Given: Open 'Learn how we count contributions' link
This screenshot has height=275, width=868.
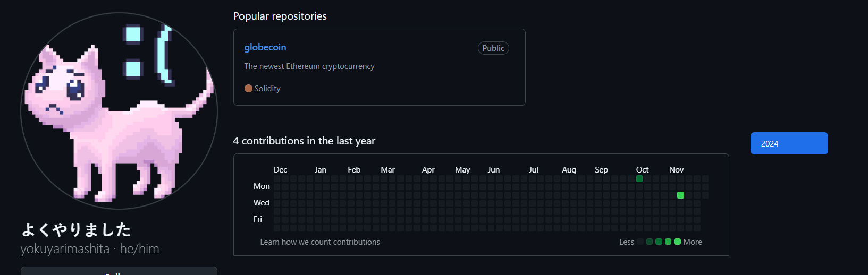Looking at the screenshot, I should click(x=320, y=242).
